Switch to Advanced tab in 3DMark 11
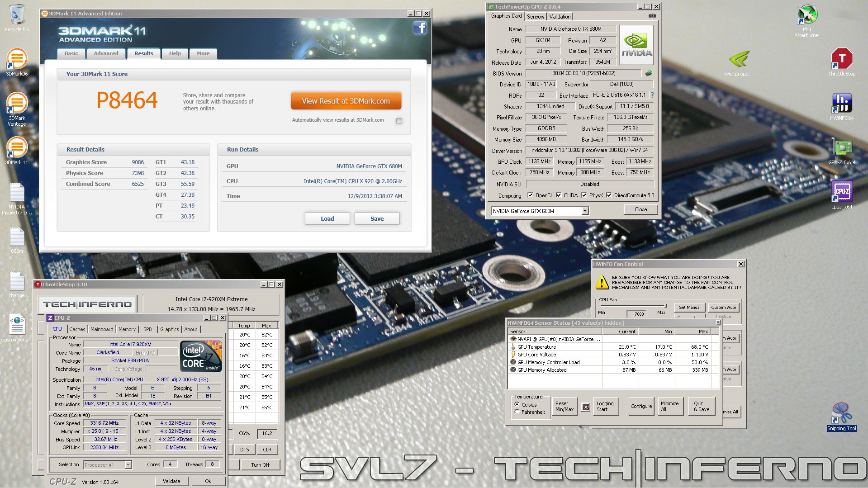The height and width of the screenshot is (488, 868). (106, 53)
